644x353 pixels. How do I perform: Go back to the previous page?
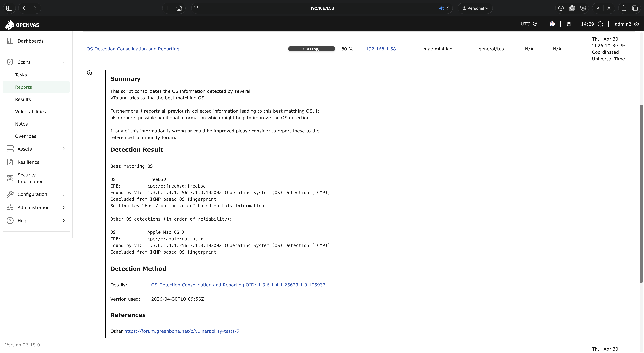(x=24, y=8)
